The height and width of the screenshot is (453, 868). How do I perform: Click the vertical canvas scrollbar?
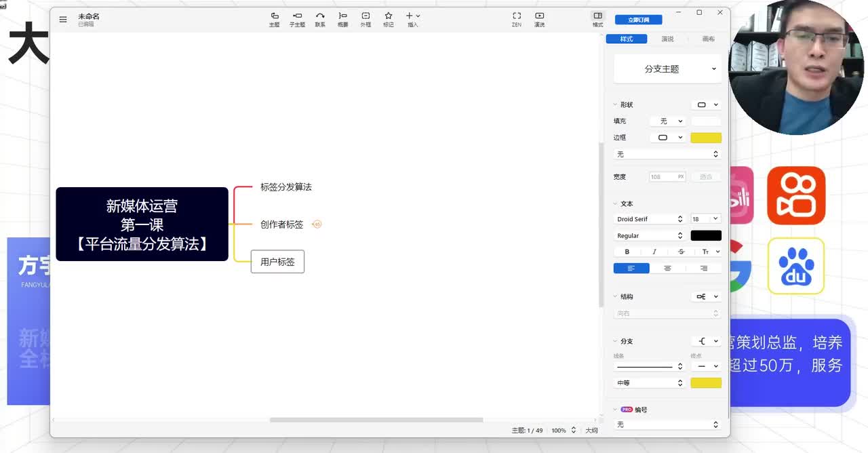pos(600,224)
